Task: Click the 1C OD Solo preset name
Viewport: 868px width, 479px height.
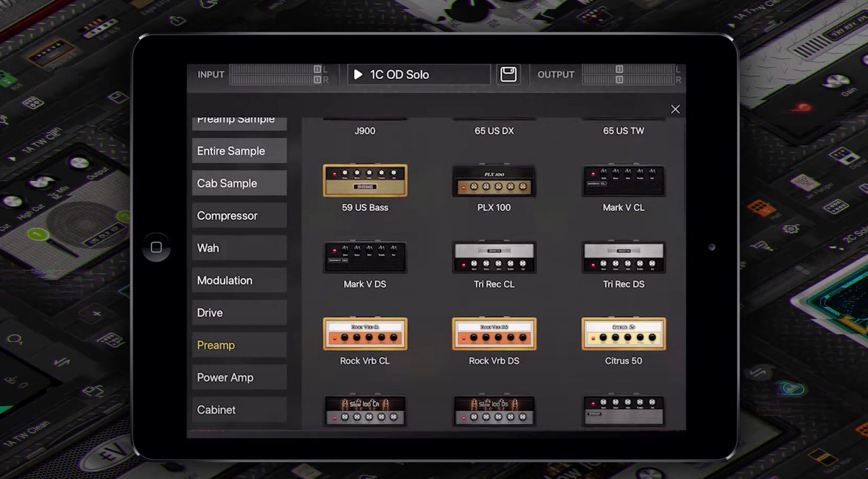Action: click(399, 74)
